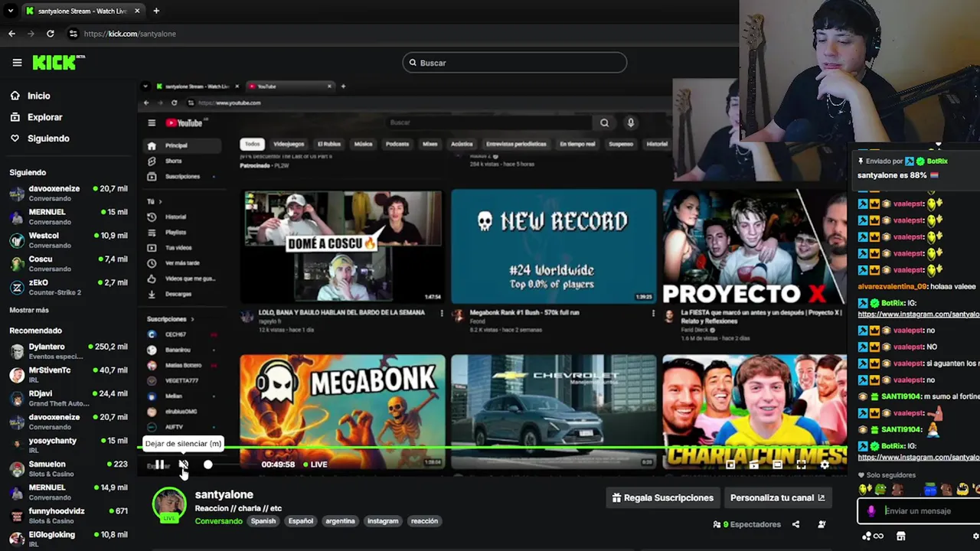Click MEGABONK thumbnail in streamed YouTube page
The height and width of the screenshot is (551, 980).
pos(342,411)
